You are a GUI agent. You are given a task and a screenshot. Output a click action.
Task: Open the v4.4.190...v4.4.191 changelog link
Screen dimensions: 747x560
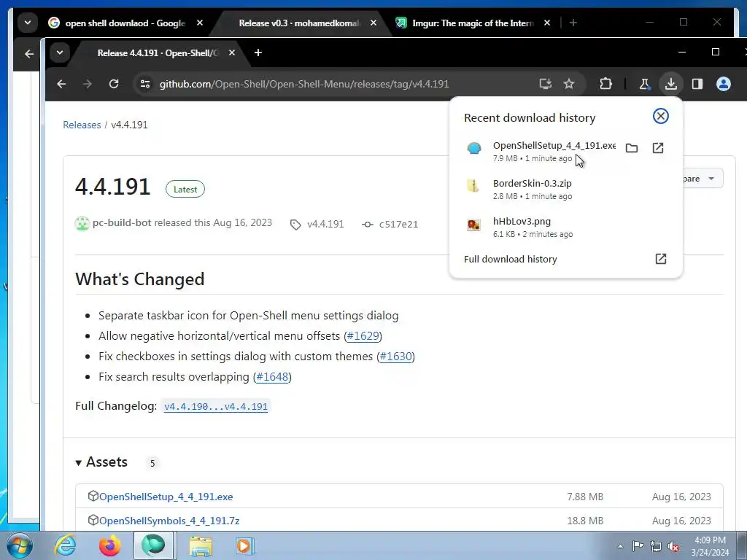(x=216, y=407)
